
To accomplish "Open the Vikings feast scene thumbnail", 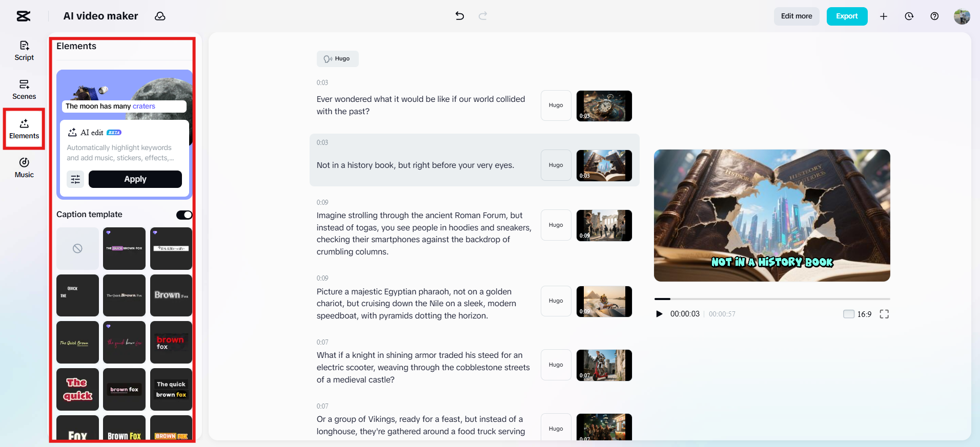I will coord(604,427).
